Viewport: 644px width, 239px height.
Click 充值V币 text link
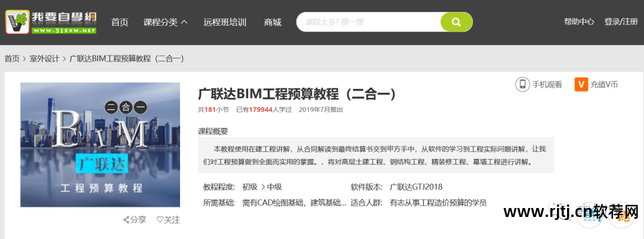pos(604,85)
